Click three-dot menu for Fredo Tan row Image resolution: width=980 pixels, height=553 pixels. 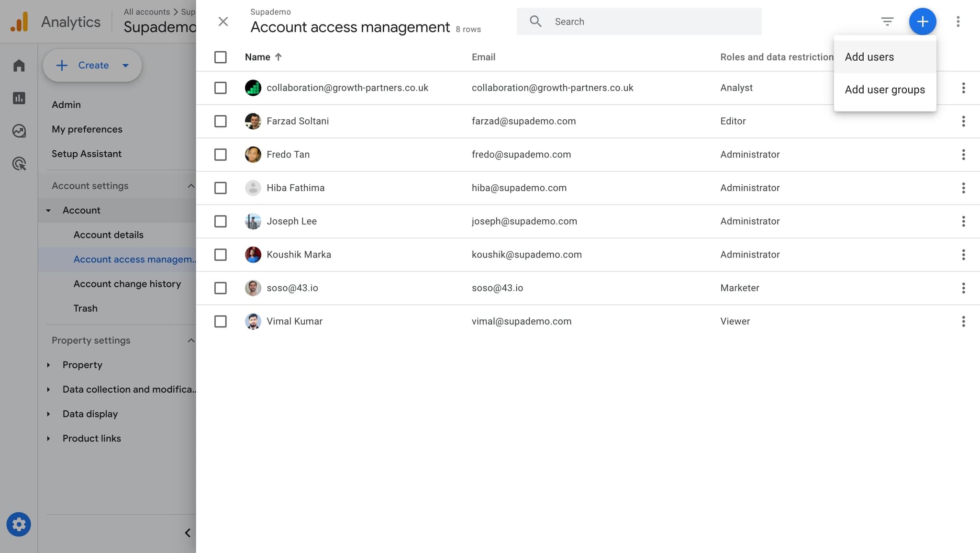click(963, 155)
